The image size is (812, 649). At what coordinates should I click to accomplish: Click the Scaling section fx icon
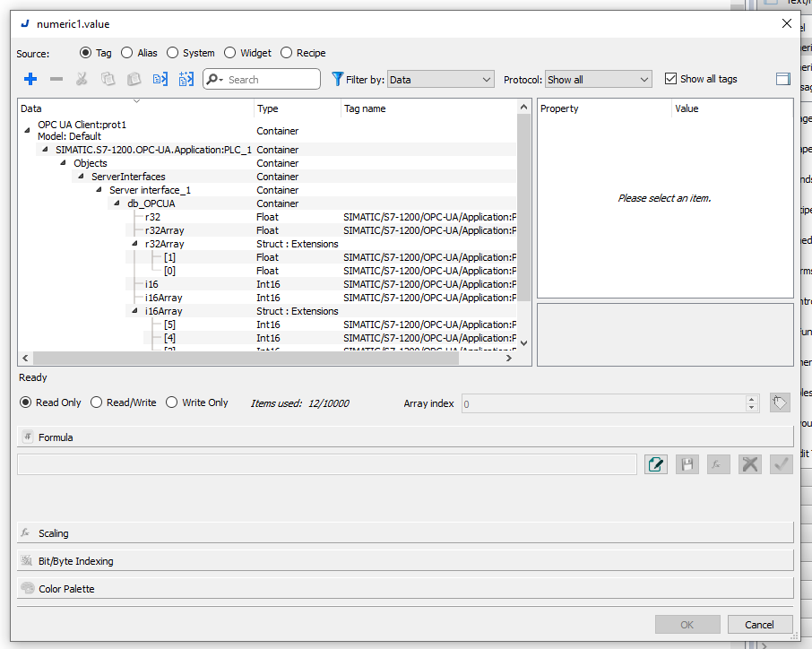[25, 533]
